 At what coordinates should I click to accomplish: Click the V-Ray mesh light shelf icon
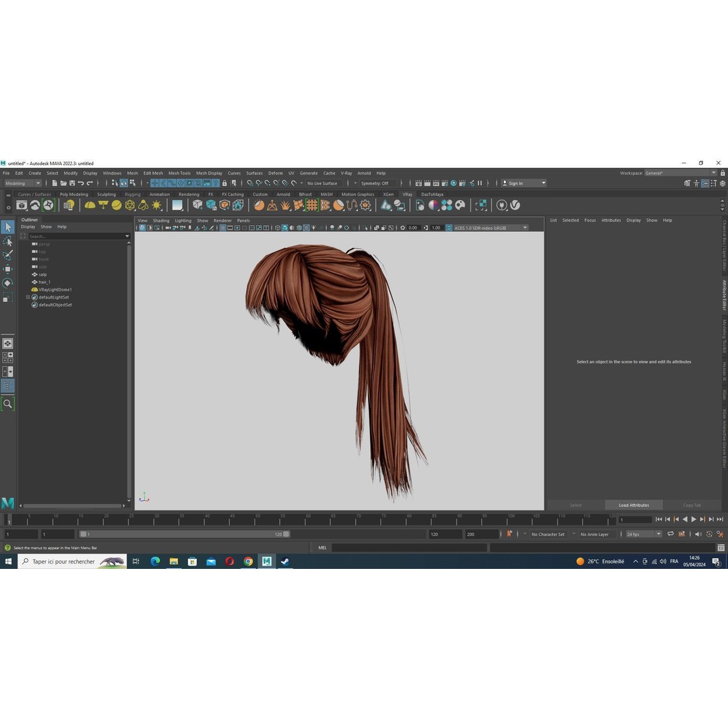130,205
